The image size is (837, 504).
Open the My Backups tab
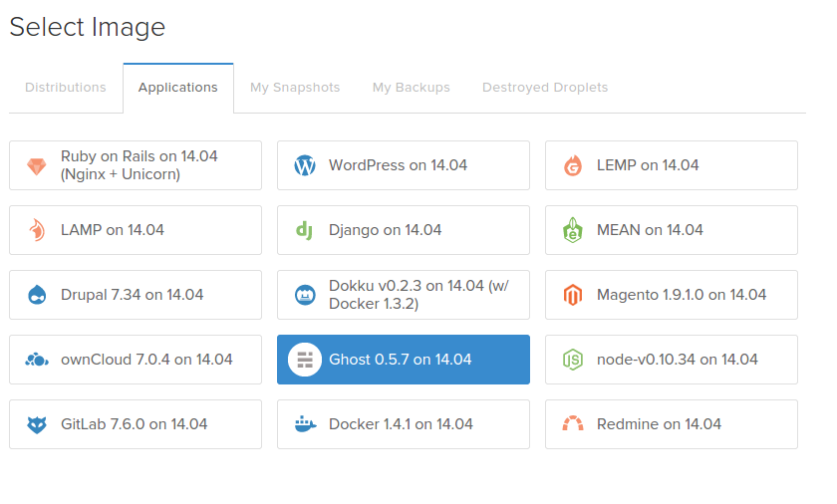click(411, 88)
